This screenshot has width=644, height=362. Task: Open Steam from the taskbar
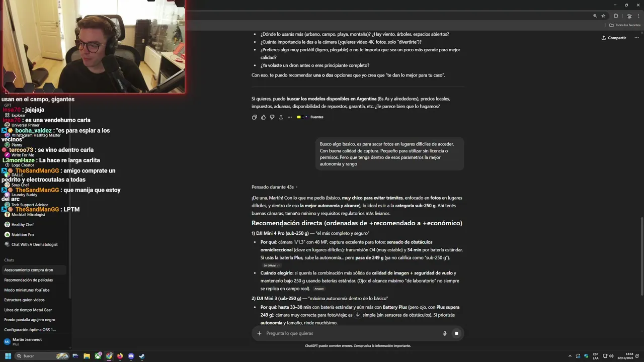pyautogui.click(x=142, y=356)
